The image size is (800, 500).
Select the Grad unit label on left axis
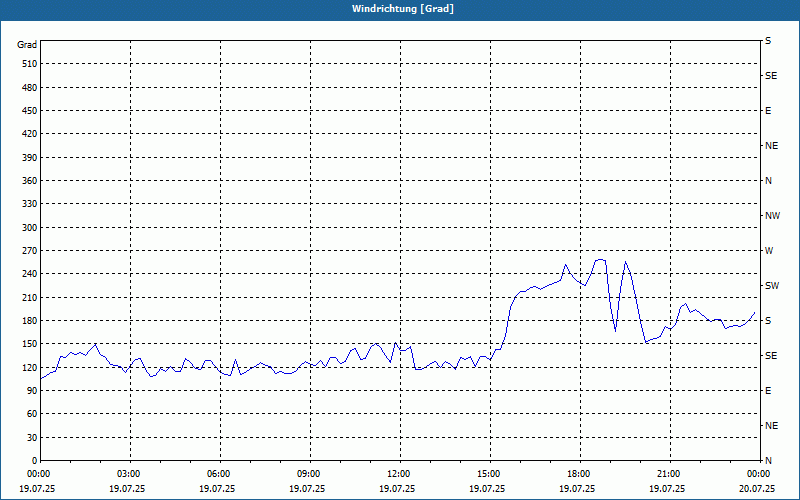[27, 45]
